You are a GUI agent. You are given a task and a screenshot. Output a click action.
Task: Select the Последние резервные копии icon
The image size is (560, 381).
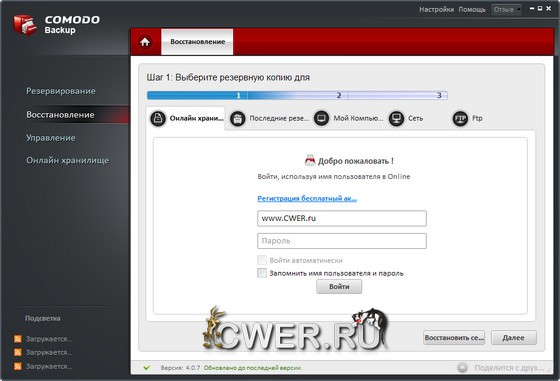point(238,118)
